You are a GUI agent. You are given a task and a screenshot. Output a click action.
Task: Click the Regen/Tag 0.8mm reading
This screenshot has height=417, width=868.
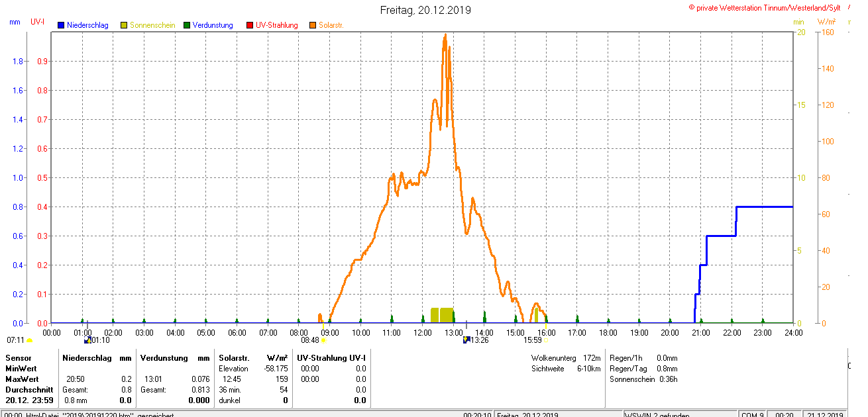(x=643, y=369)
